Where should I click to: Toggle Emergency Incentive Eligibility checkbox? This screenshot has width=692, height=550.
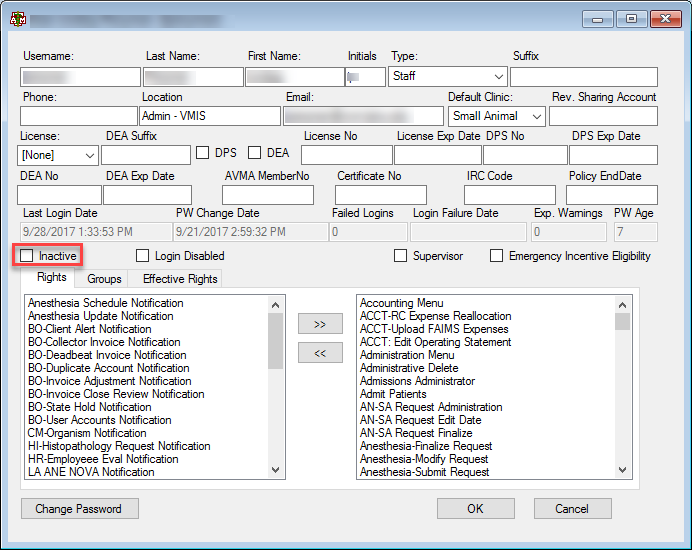click(496, 255)
